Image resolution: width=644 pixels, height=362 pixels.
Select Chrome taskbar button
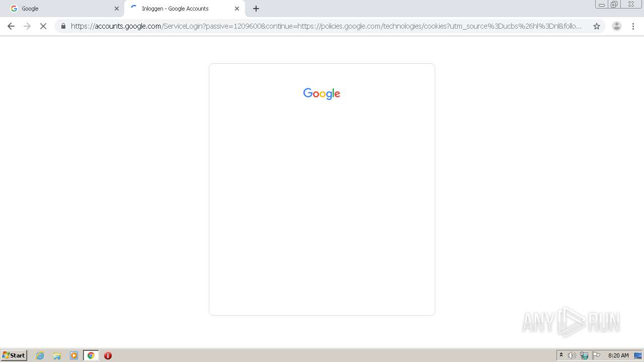(91, 355)
